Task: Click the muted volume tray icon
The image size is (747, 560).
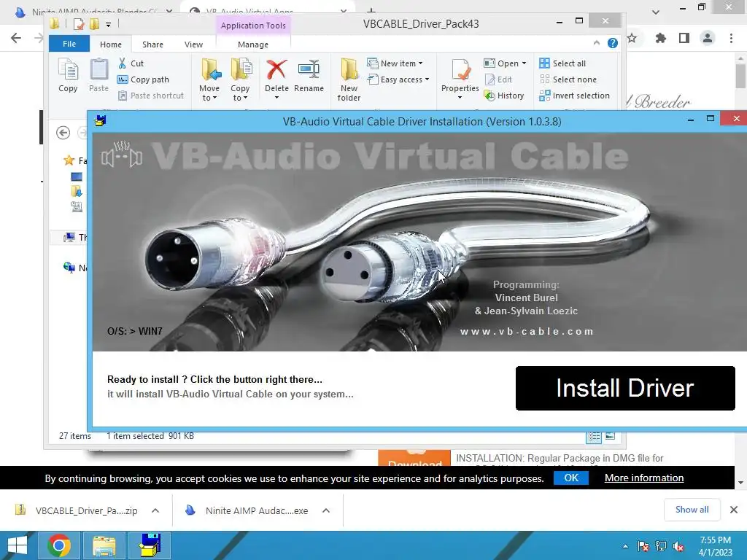Action: click(678, 546)
